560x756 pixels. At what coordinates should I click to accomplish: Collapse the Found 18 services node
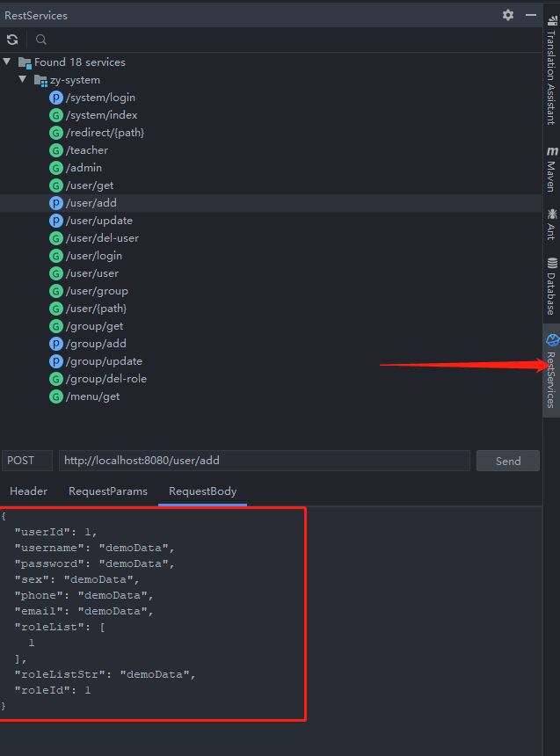(7, 62)
